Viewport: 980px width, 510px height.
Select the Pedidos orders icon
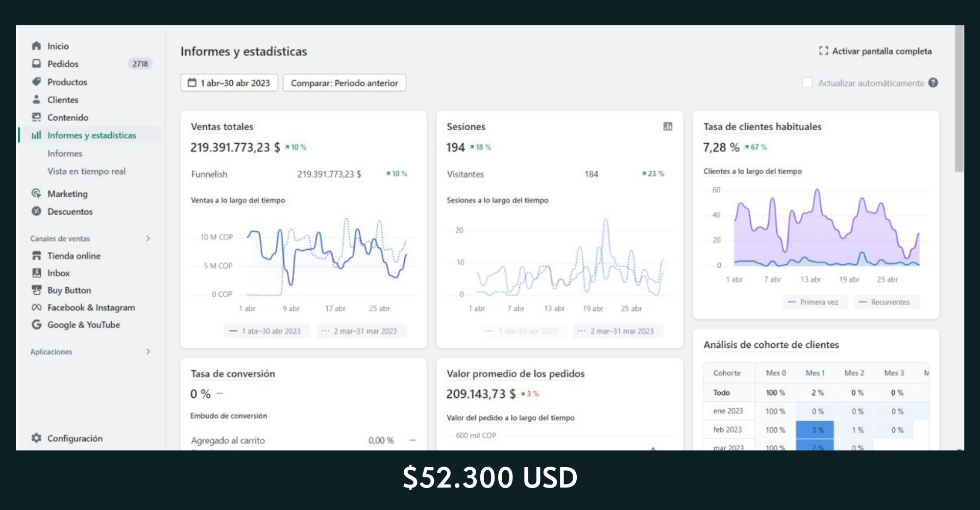coord(36,64)
